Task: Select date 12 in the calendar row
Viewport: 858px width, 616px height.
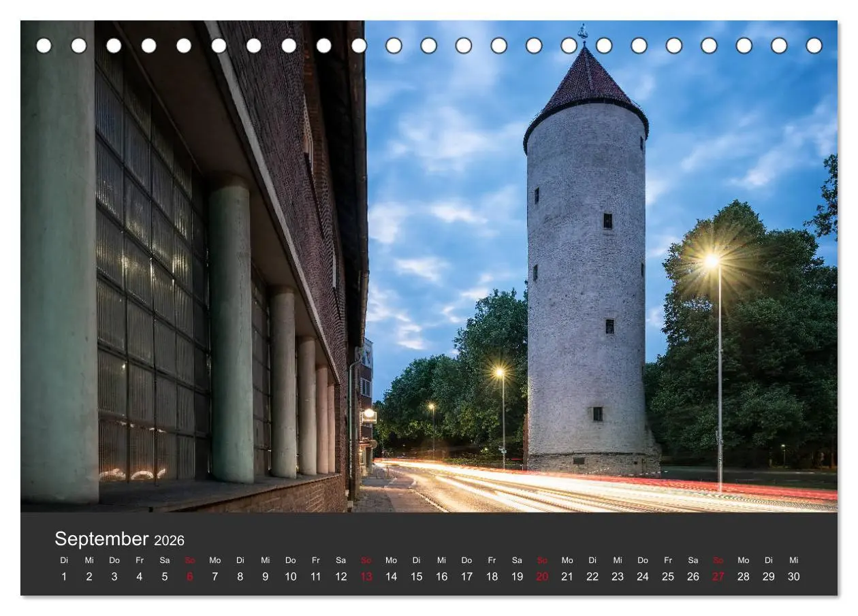Action: (x=341, y=577)
